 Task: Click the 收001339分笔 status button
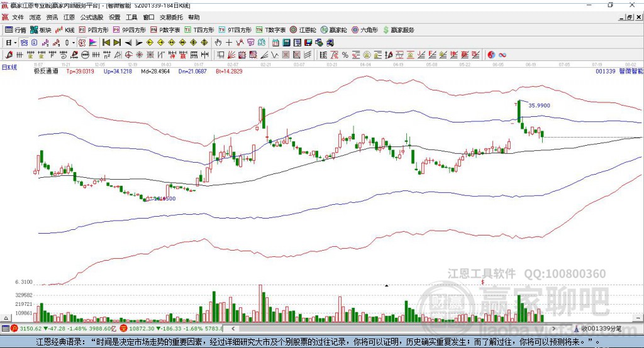pyautogui.click(x=597, y=329)
